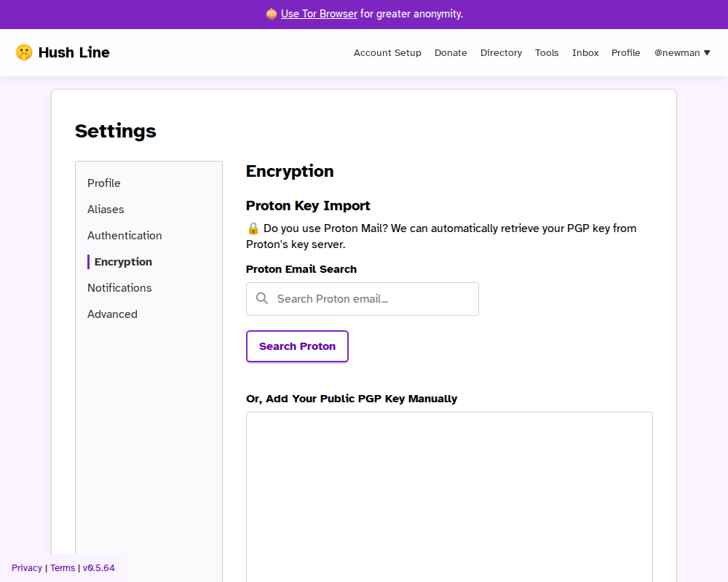The image size is (728, 582).
Task: Click the magnifying glass inside the Proton search field
Action: tap(262, 298)
